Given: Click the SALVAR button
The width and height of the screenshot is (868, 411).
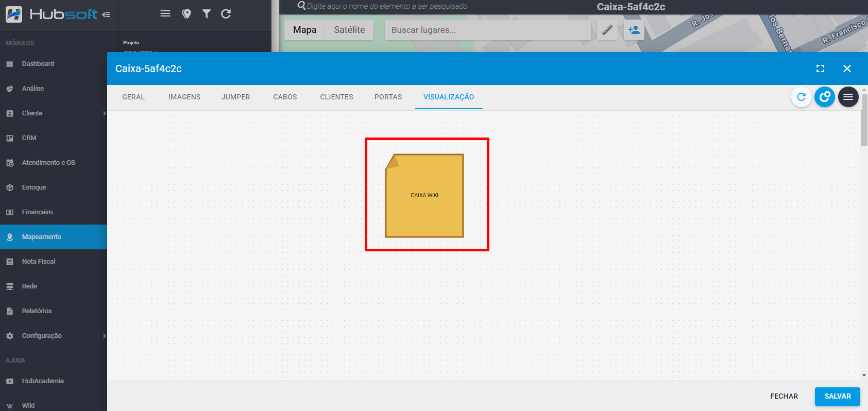Looking at the screenshot, I should (838, 396).
